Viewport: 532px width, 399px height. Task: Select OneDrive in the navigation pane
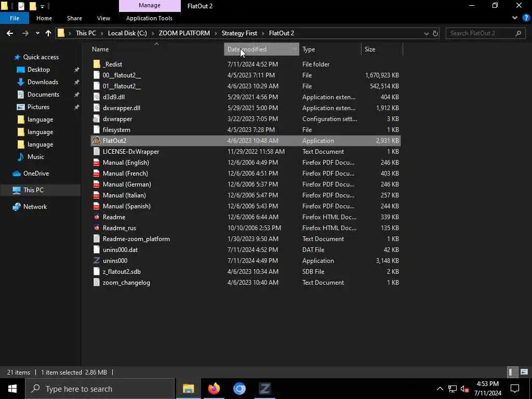tap(36, 174)
